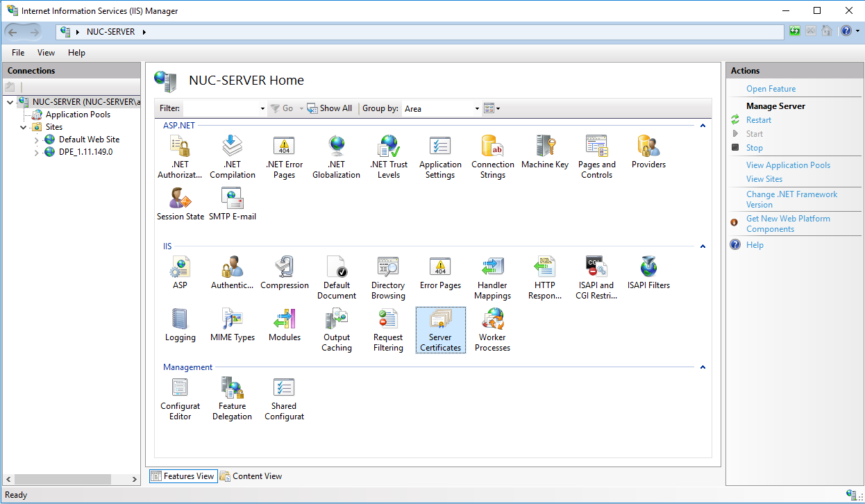Open the Request Filtering feature

[x=388, y=330]
